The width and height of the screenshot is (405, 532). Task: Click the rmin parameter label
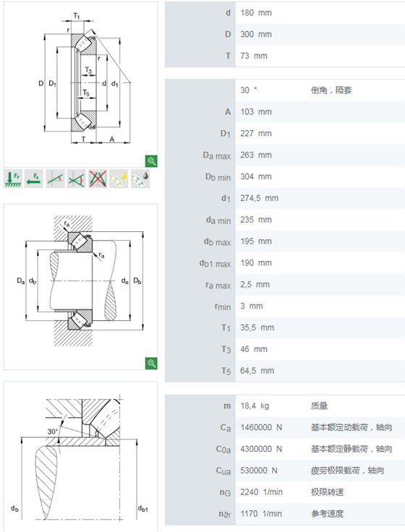pyautogui.click(x=223, y=306)
